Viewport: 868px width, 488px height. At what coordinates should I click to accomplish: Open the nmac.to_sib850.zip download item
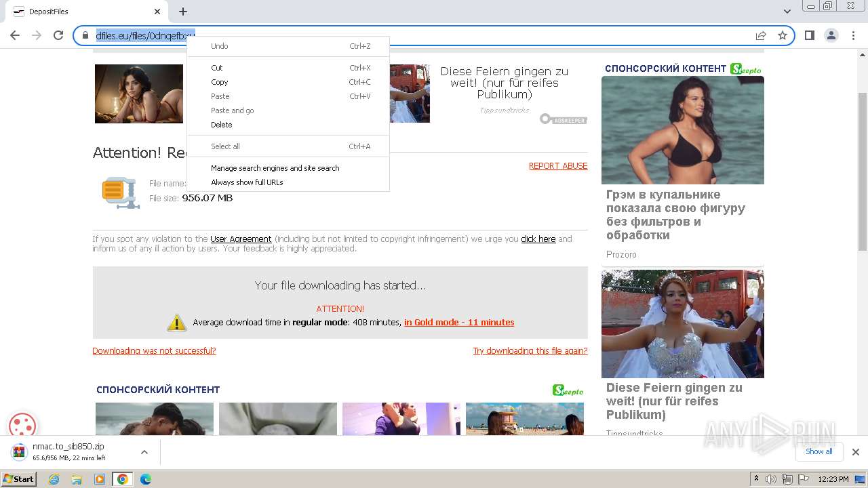click(x=68, y=452)
